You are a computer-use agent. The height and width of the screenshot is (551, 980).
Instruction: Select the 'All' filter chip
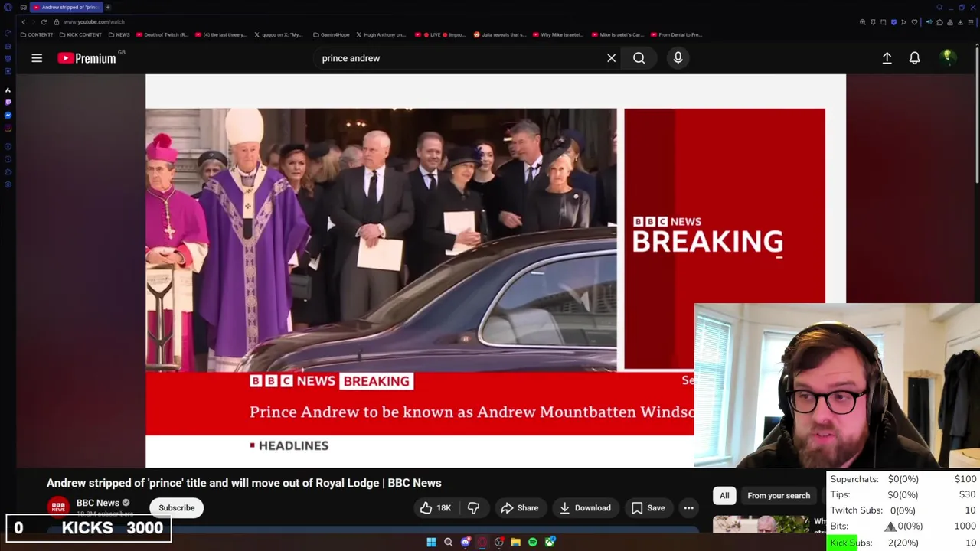tap(724, 496)
